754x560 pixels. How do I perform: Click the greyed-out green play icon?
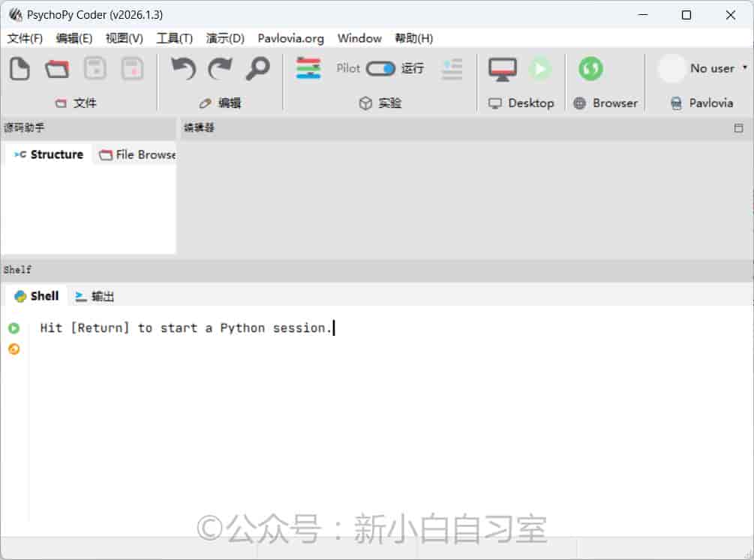coord(540,69)
